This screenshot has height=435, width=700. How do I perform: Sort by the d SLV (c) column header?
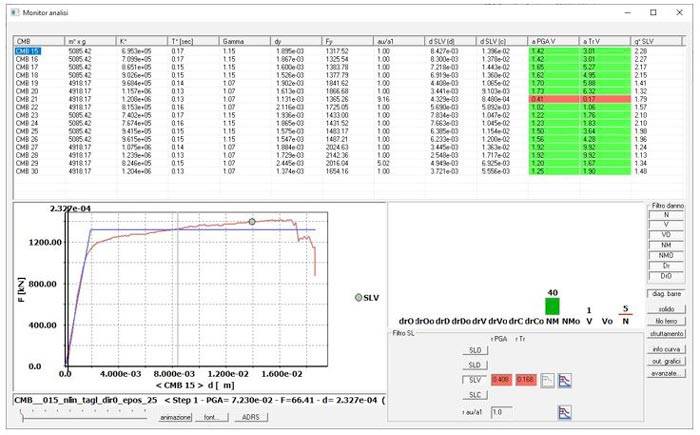pos(501,41)
